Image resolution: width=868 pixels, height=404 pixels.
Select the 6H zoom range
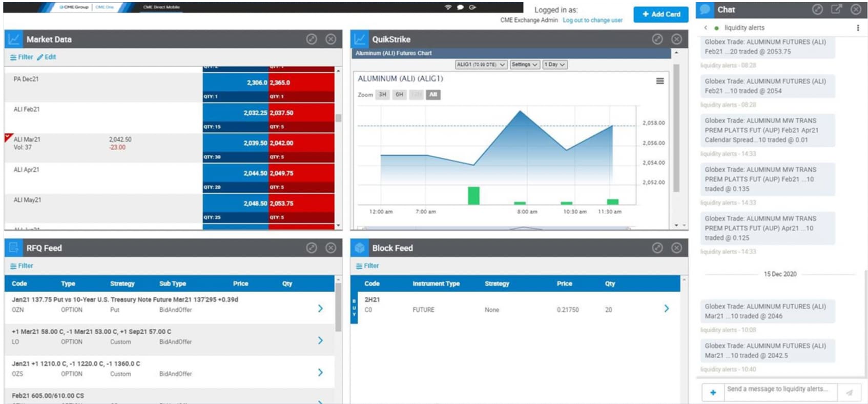tap(399, 95)
